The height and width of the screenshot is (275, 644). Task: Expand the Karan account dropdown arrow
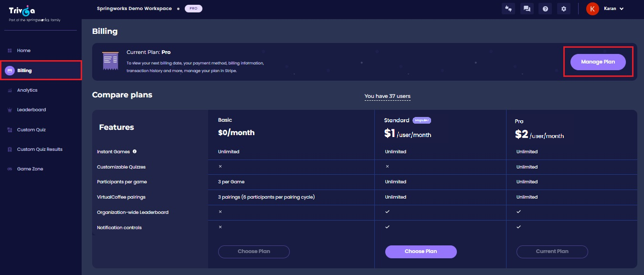coord(622,9)
